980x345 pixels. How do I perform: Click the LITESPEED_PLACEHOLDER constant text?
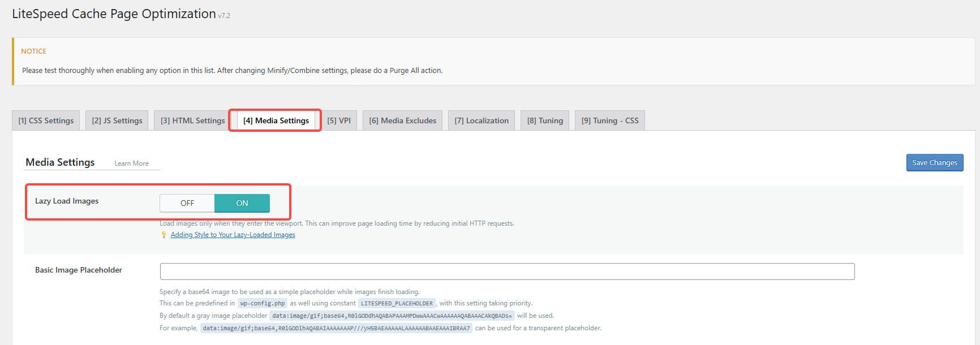397,304
